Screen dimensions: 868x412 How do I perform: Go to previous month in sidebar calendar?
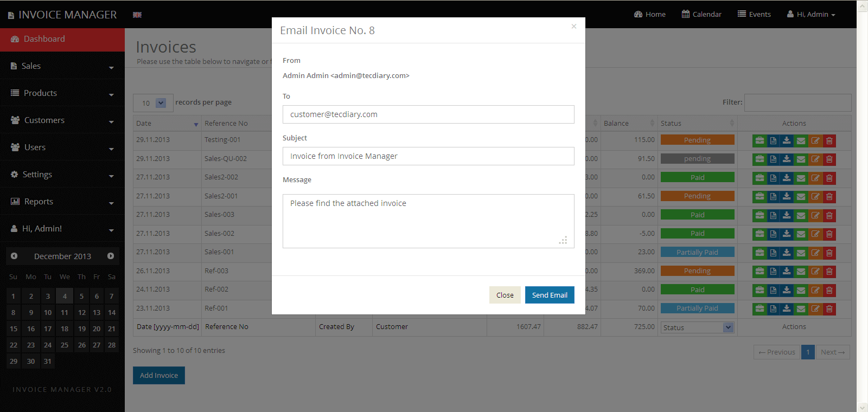pyautogui.click(x=14, y=256)
